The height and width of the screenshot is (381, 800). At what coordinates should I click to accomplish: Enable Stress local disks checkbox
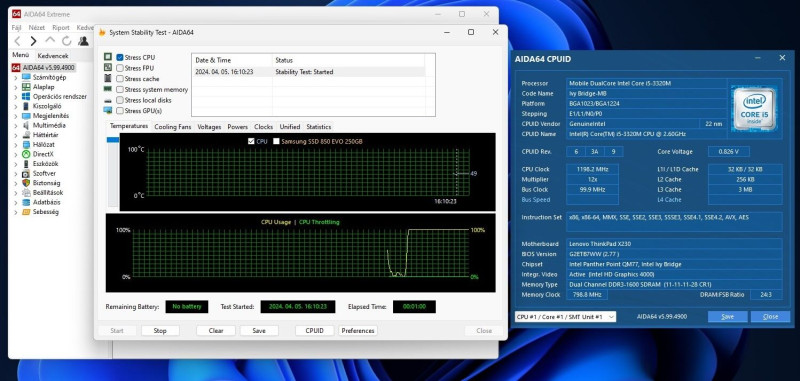(x=120, y=100)
